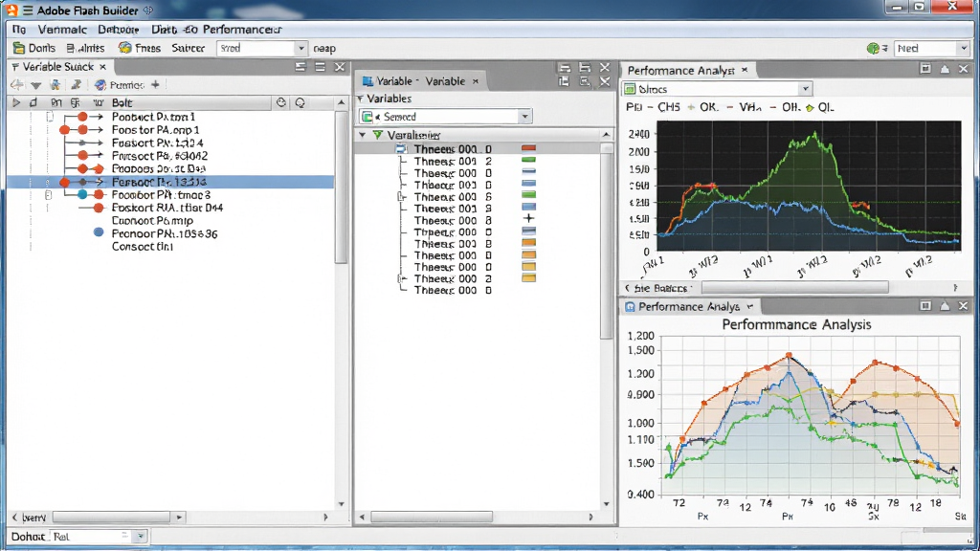980x551 pixels.
Task: Click the back arrow in the Variable Suack toolbar
Action: coord(17,85)
